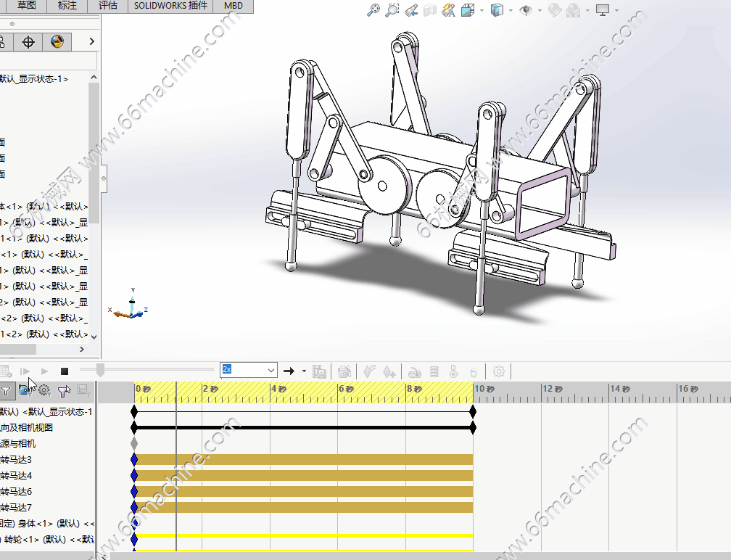Image resolution: width=731 pixels, height=560 pixels.
Task: Click the View Settings monitor icon
Action: (x=603, y=9)
